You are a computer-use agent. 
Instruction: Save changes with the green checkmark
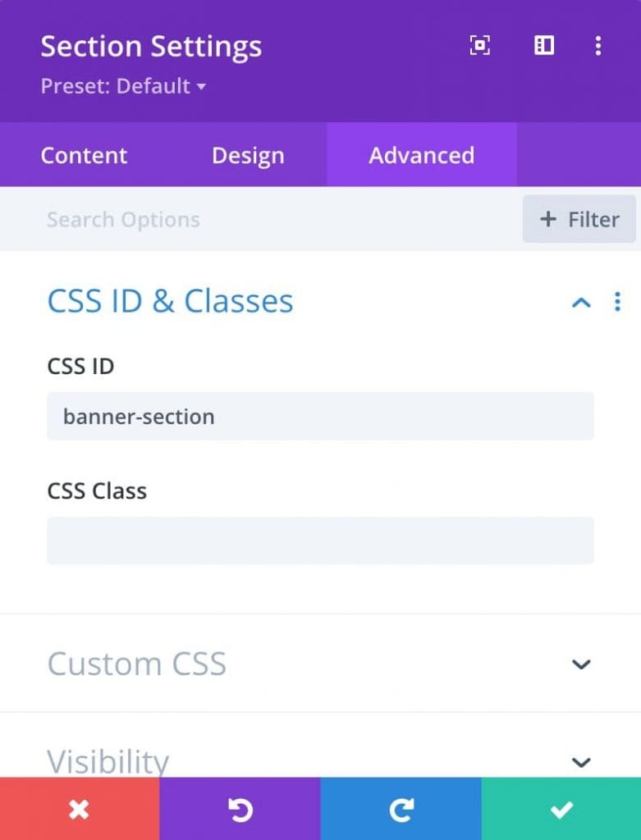click(x=561, y=808)
